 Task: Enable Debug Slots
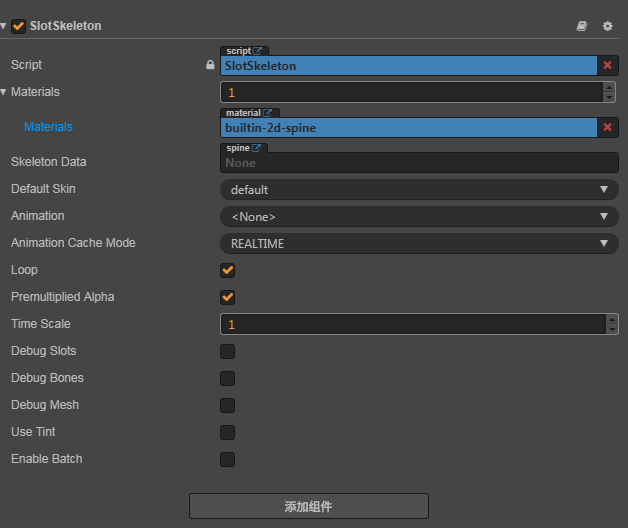(x=228, y=351)
